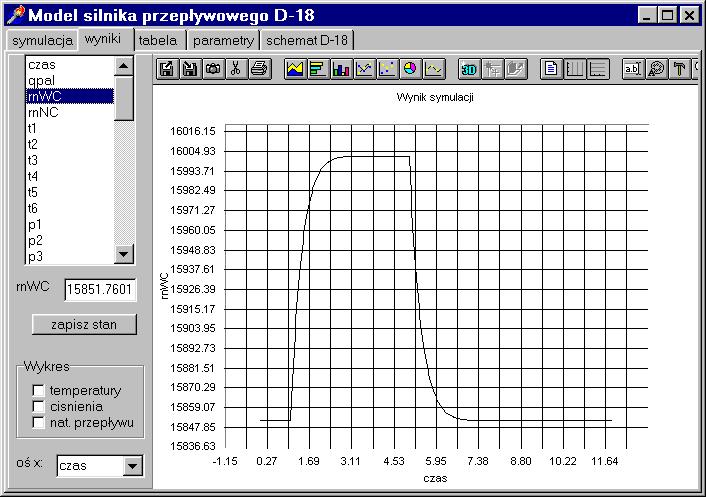Click the document legend icon
706x497 pixels.
[x=551, y=69]
